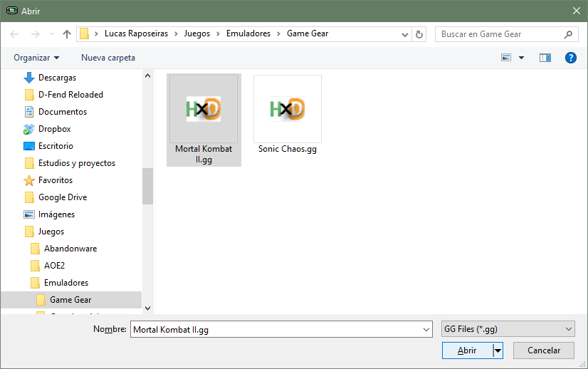Create a Nueva carpeta
The image size is (588, 369).
tap(108, 58)
